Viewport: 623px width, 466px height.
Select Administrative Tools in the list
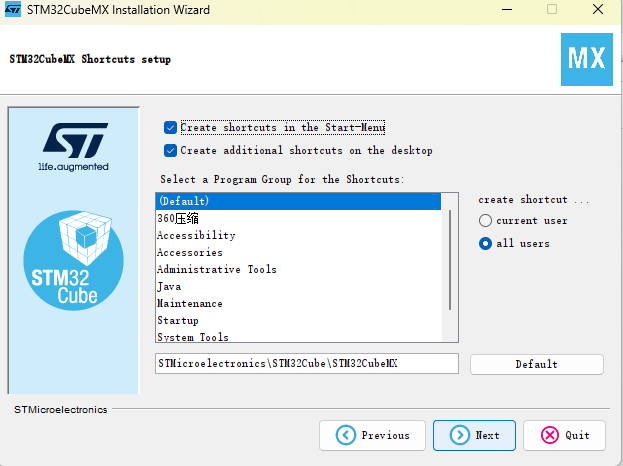click(298, 269)
